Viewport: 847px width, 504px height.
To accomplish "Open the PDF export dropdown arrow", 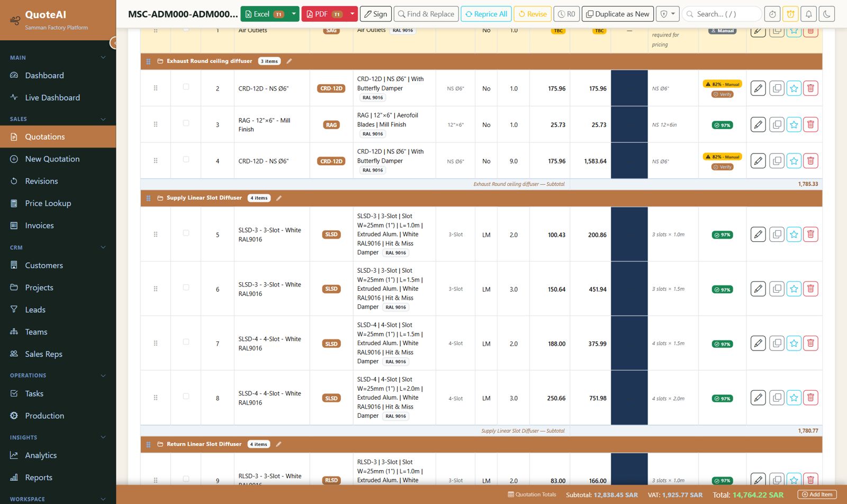I will [x=352, y=14].
